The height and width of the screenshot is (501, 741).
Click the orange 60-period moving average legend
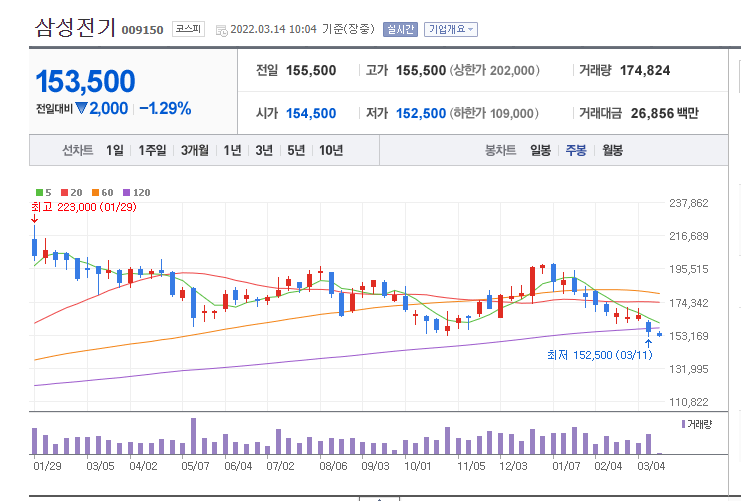tap(103, 192)
